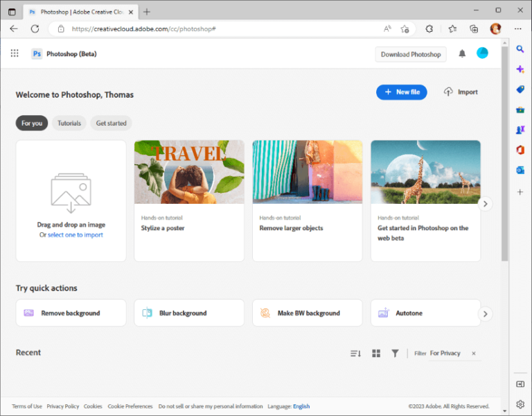This screenshot has height=416, width=532.
Task: Click the filter funnel icon
Action: click(395, 353)
